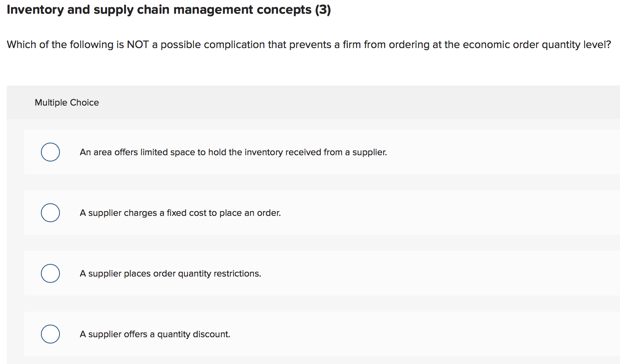The width and height of the screenshot is (620, 364).
Task: Click the order quantity restrictions answer text
Action: tap(170, 273)
